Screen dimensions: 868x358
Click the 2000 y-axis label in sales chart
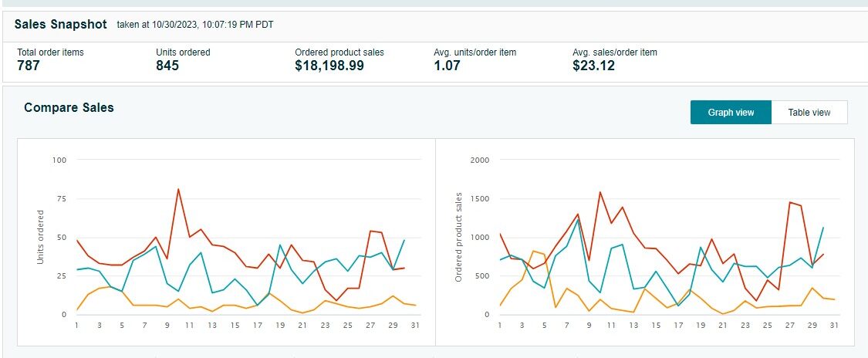pos(480,160)
